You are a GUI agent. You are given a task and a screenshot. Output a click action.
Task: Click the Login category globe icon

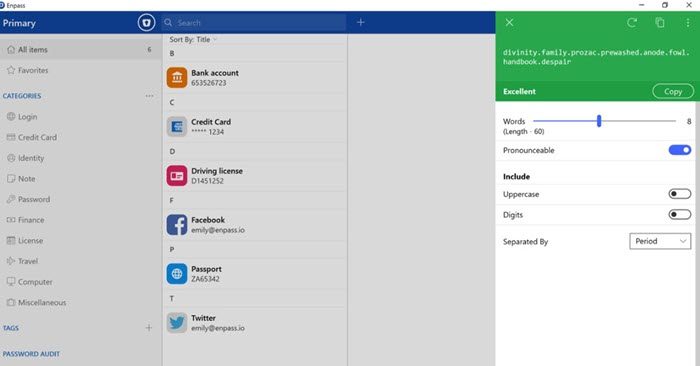11,116
